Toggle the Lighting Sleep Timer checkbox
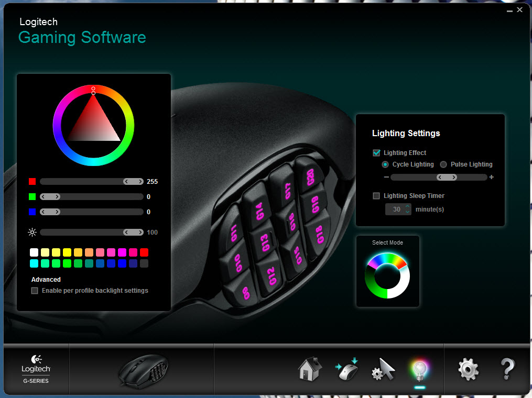The image size is (532, 398). click(x=376, y=196)
